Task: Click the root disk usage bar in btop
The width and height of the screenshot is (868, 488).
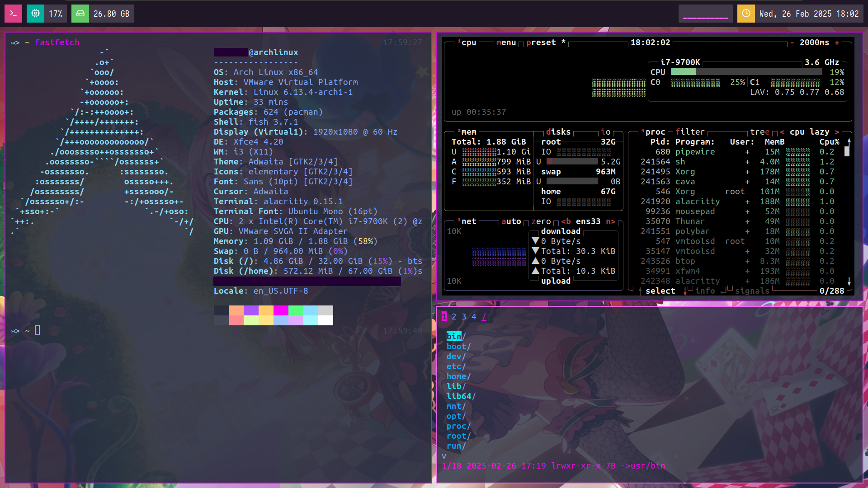Action: (x=572, y=161)
